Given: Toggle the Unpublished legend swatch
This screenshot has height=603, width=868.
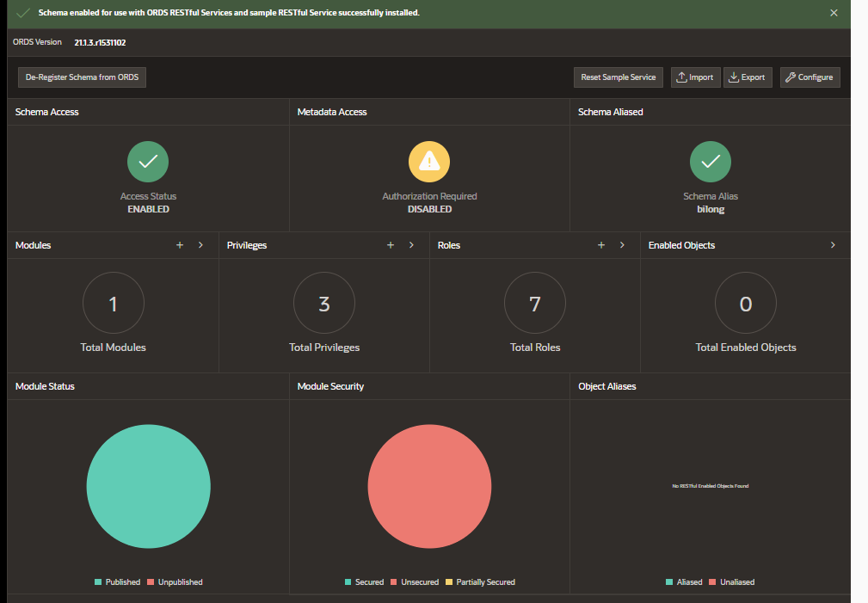Looking at the screenshot, I should point(151,582).
